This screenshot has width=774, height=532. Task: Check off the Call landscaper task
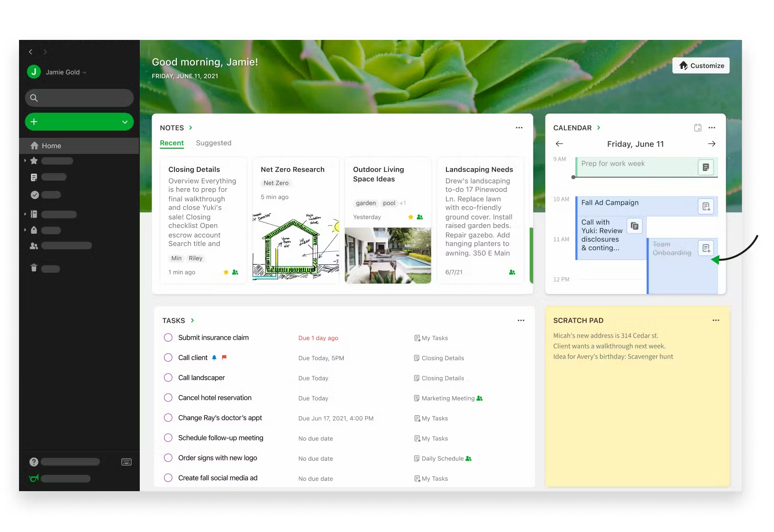(x=168, y=378)
